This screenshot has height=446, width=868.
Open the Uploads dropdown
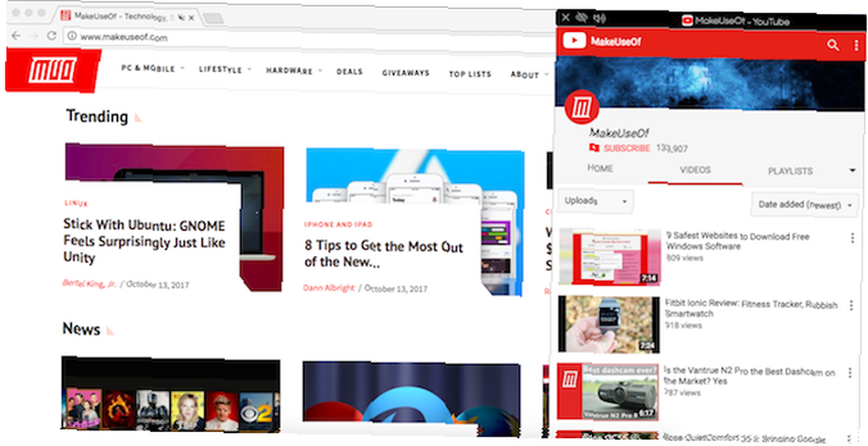tap(595, 201)
